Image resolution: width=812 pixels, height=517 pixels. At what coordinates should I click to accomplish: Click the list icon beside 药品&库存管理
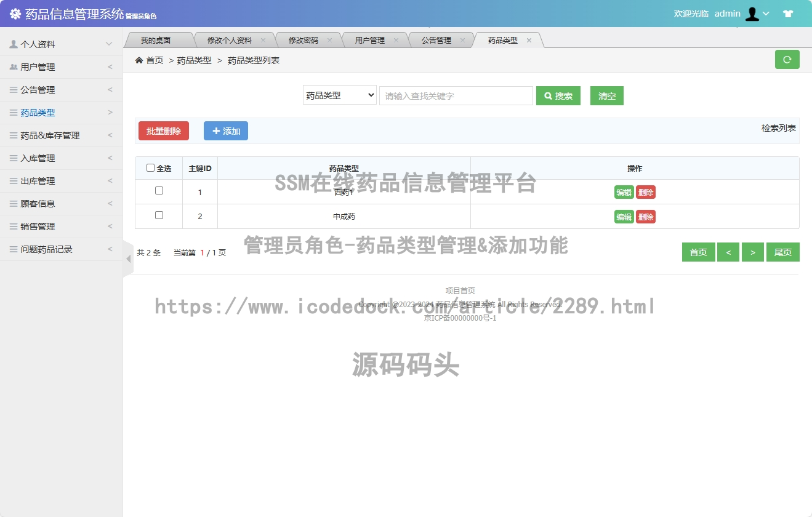point(14,135)
